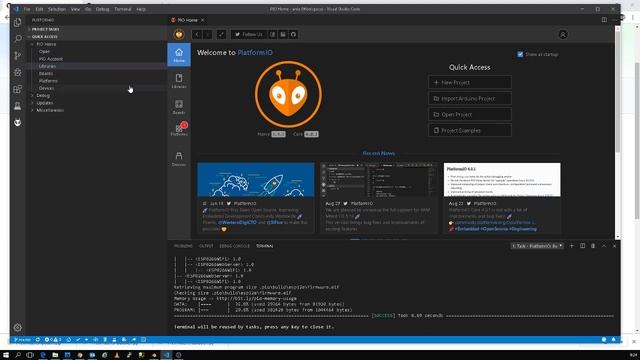
Task: Open the terminal task selector dropdown
Action: (537, 246)
